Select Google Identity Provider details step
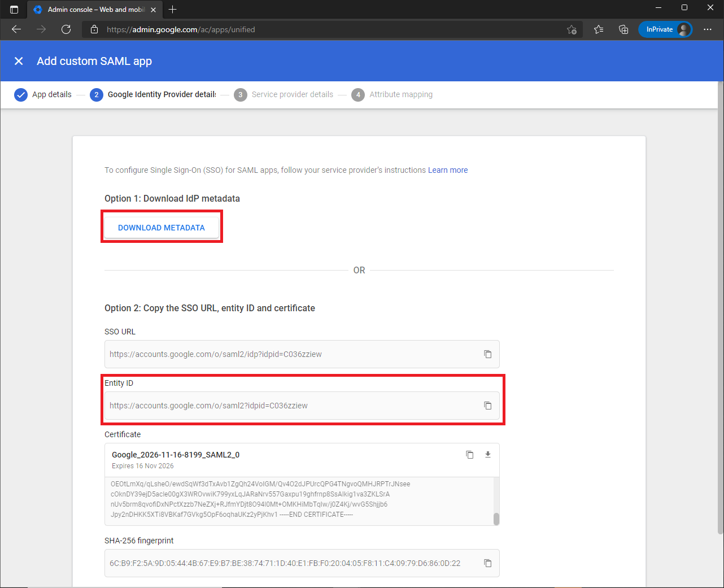The height and width of the screenshot is (588, 724). point(153,94)
